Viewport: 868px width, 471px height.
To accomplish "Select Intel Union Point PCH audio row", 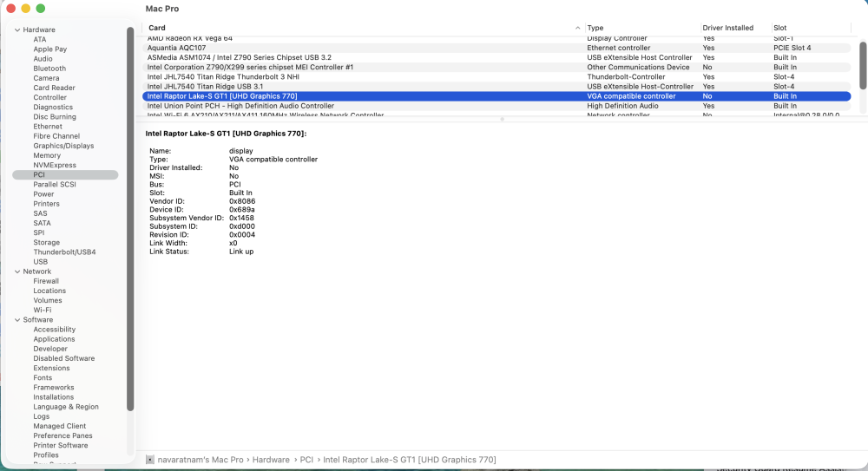I will coord(496,107).
